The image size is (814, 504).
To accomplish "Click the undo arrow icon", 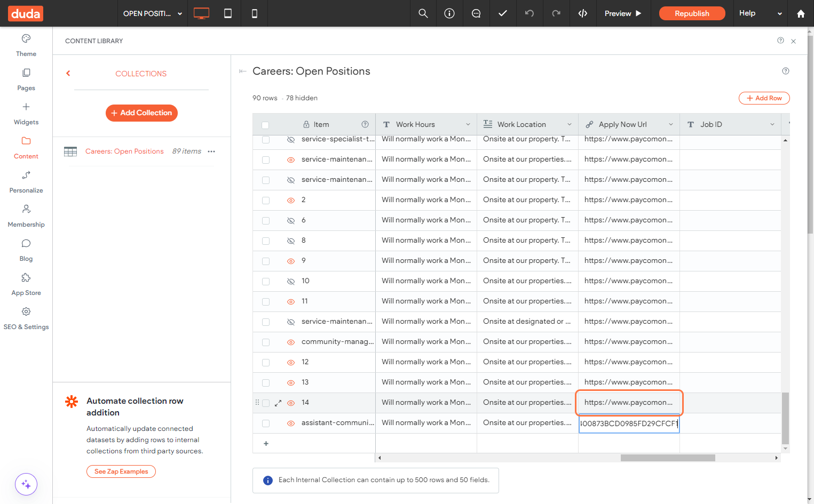I will [530, 13].
